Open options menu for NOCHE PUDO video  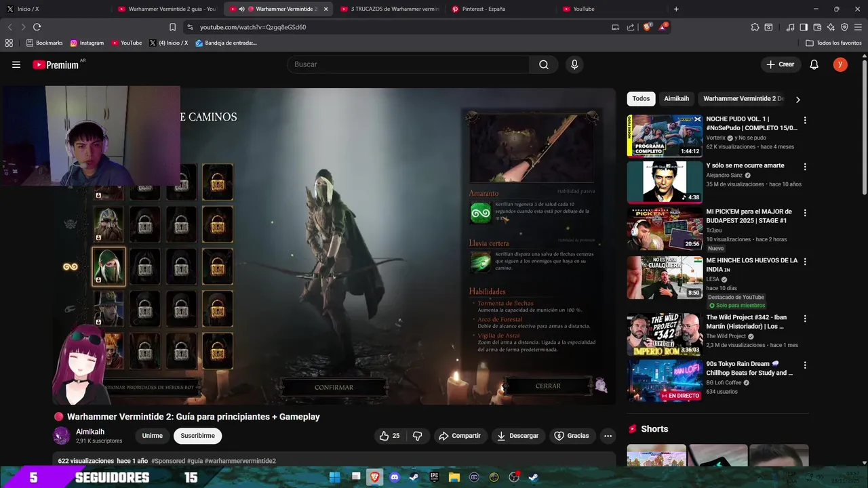[805, 120]
